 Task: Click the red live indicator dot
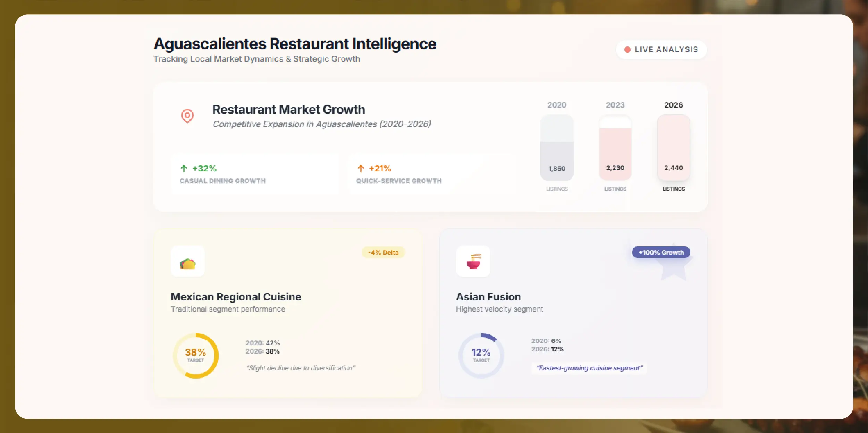pyautogui.click(x=627, y=50)
